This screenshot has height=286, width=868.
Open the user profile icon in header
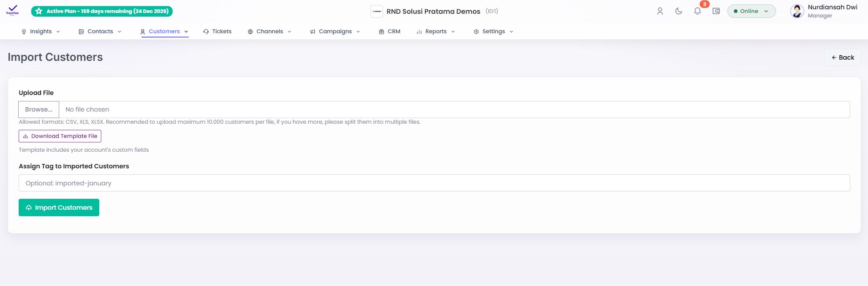click(660, 11)
